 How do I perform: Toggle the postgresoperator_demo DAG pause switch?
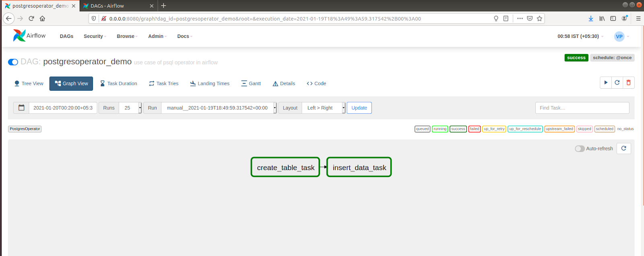pyautogui.click(x=13, y=62)
